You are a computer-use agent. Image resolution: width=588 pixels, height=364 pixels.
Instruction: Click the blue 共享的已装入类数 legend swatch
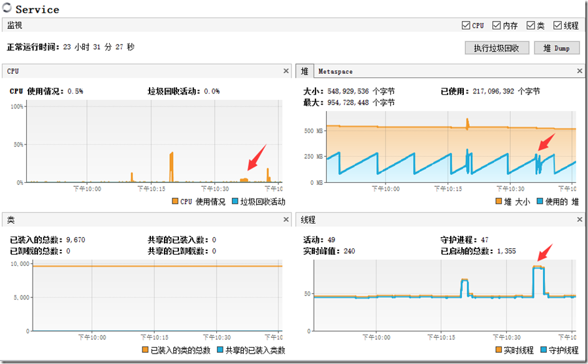coord(220,350)
